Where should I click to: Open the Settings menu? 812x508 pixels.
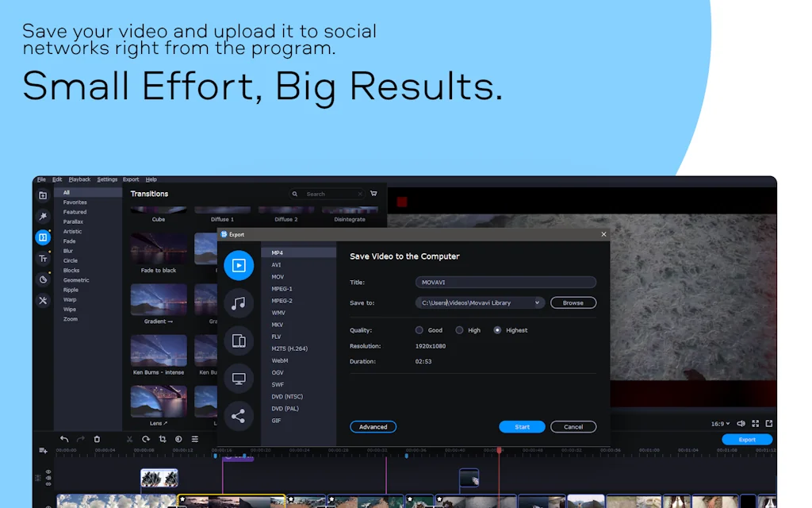click(x=106, y=179)
